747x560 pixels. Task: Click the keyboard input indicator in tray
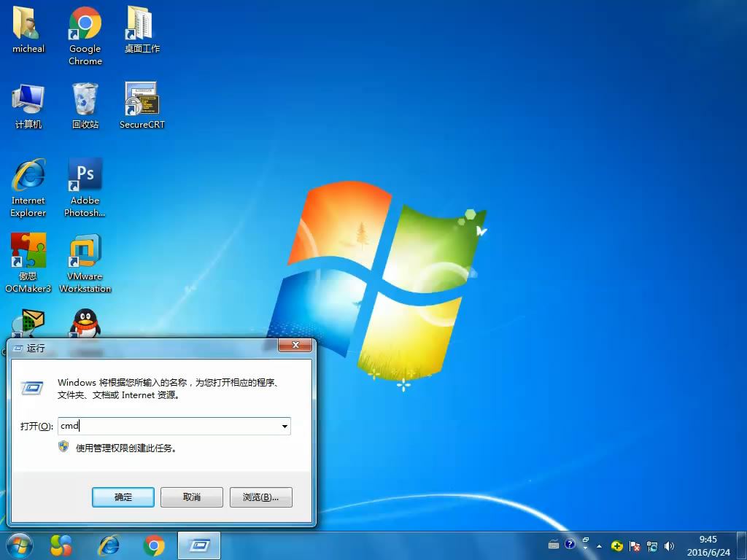[x=554, y=545]
